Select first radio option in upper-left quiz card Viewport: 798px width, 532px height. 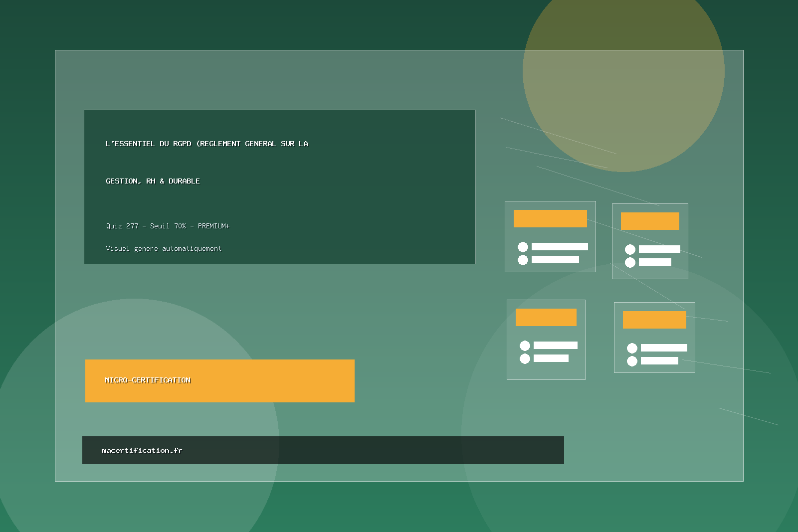(x=523, y=247)
